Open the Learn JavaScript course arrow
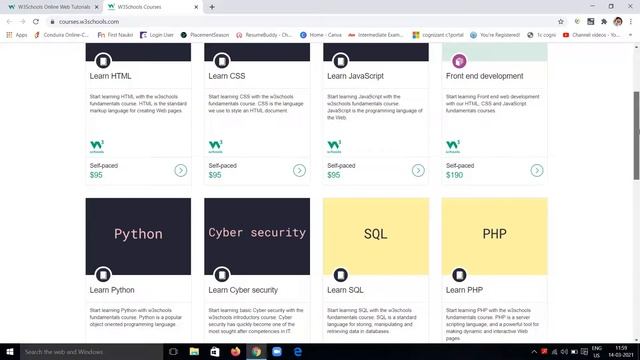The image size is (640, 360). tap(418, 170)
